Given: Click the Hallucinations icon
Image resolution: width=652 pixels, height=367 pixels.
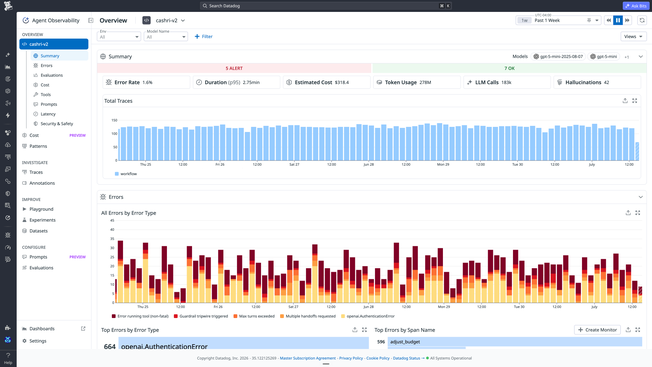Looking at the screenshot, I should tap(560, 82).
